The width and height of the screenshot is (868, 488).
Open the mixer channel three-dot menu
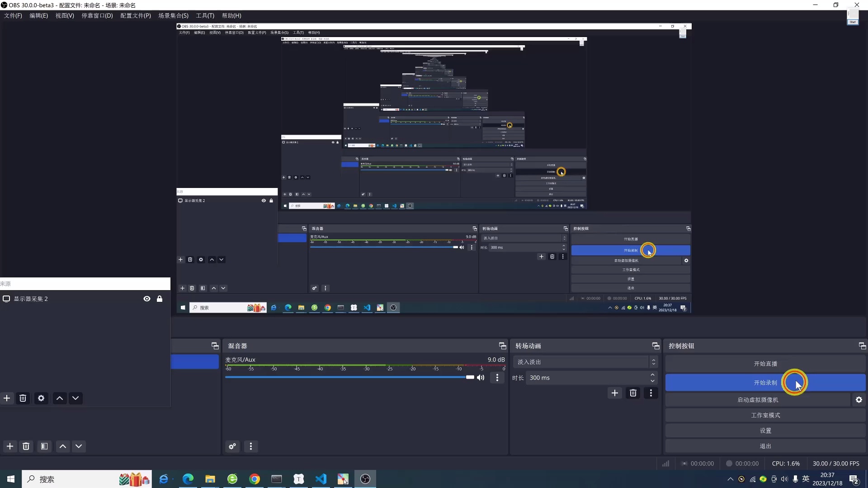click(497, 378)
